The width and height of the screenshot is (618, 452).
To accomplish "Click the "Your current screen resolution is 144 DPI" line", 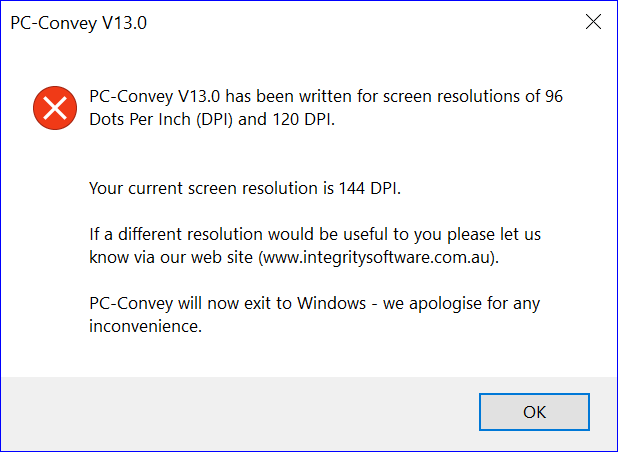I will (x=245, y=188).
